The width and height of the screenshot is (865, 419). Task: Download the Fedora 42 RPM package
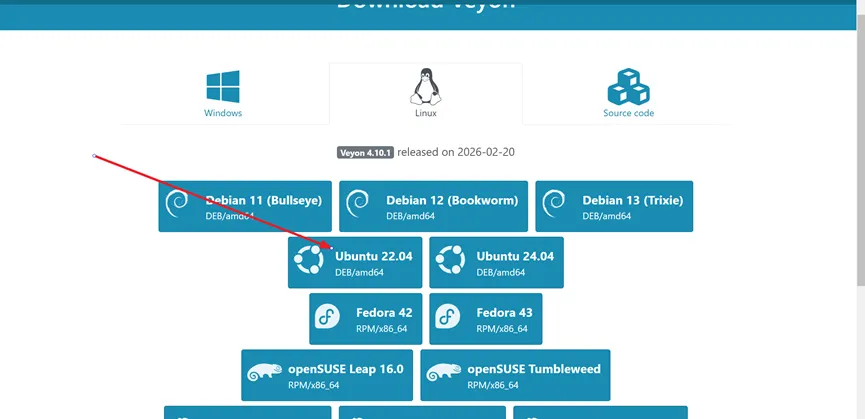click(366, 319)
